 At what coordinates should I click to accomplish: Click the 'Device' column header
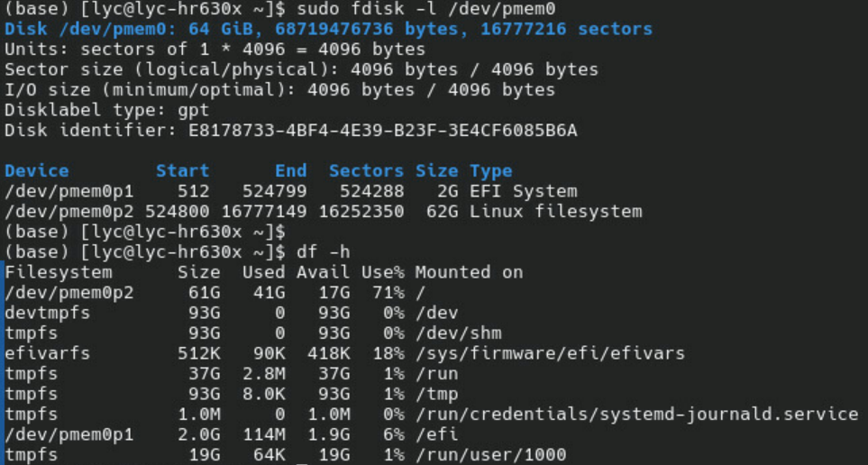[x=36, y=170]
